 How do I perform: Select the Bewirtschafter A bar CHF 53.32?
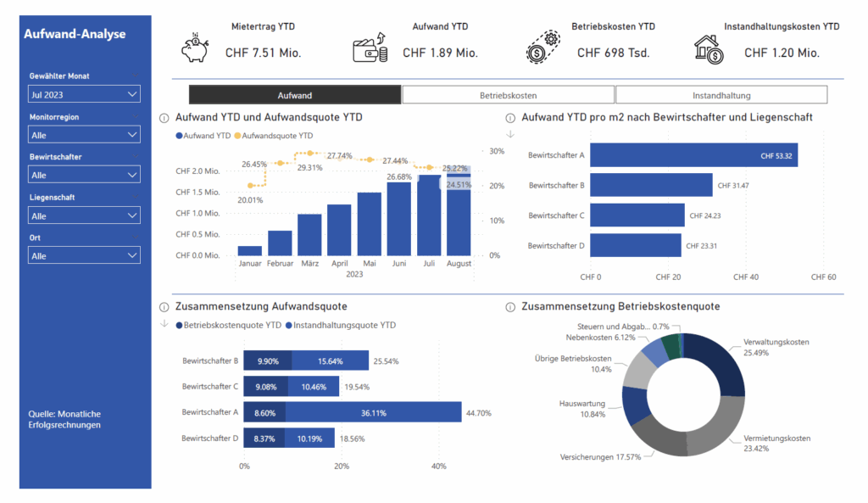click(x=693, y=155)
